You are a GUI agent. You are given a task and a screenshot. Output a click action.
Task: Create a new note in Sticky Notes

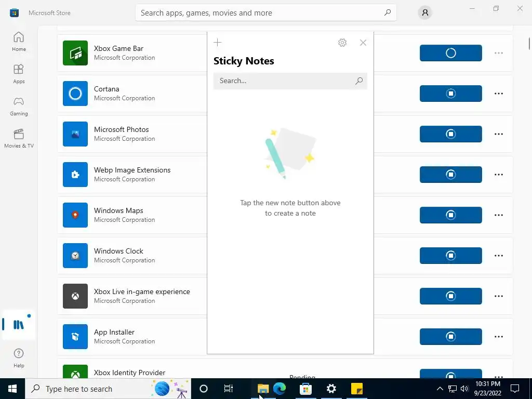[218, 43]
